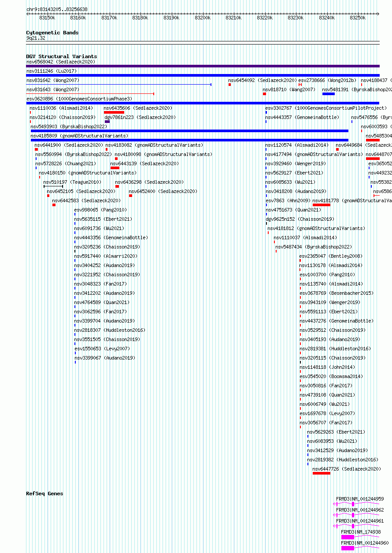Click the nsv6568042 (Sedlazeck2020) purple variant bar
Screen dimensions: 392x553
(203, 66)
